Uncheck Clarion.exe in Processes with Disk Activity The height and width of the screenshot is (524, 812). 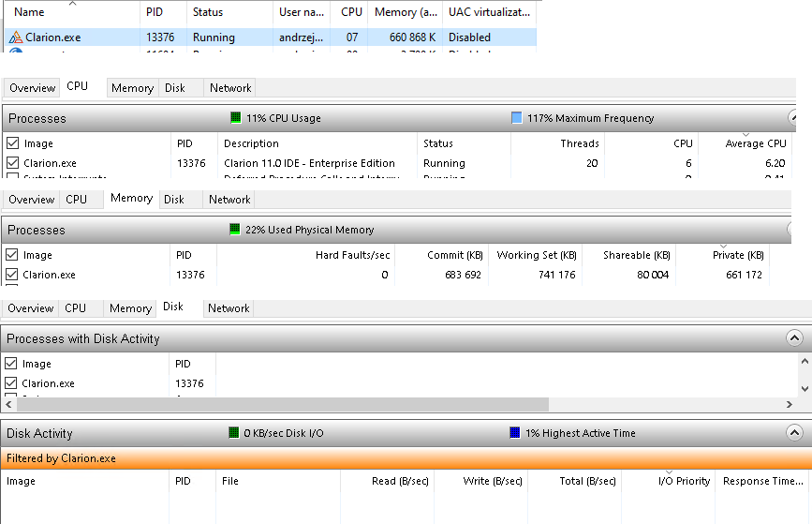coord(12,383)
